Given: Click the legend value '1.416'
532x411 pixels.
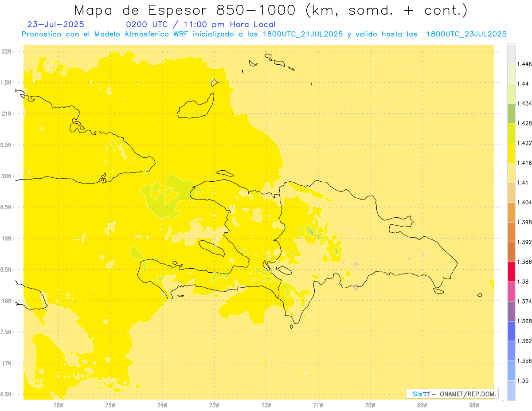Looking at the screenshot, I should coord(524,163).
